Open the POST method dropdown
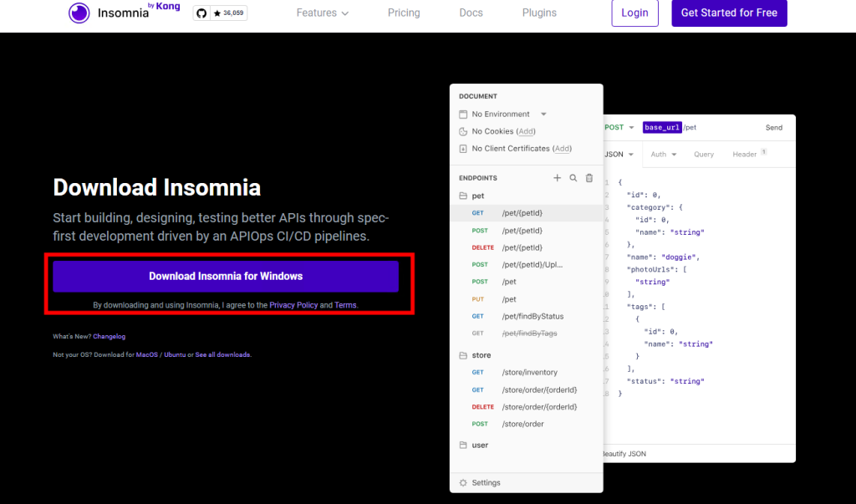 pyautogui.click(x=619, y=127)
